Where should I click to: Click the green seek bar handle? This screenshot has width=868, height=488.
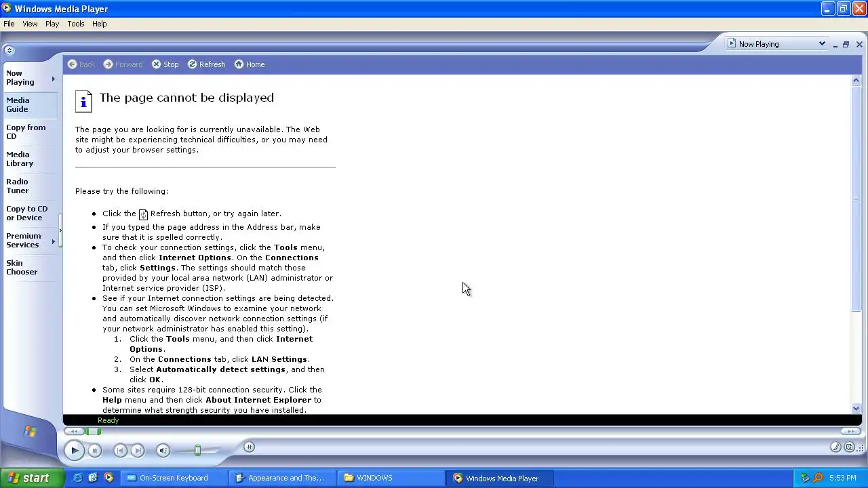(94, 432)
